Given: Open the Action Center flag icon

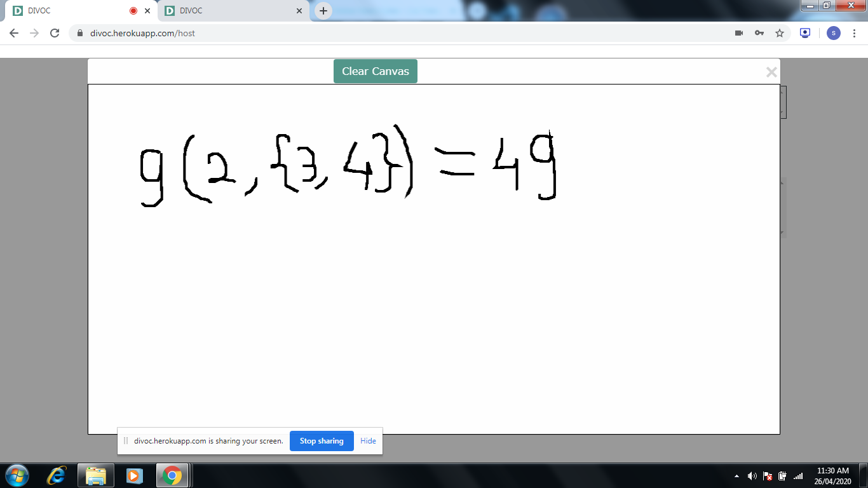Looking at the screenshot, I should click(x=768, y=476).
